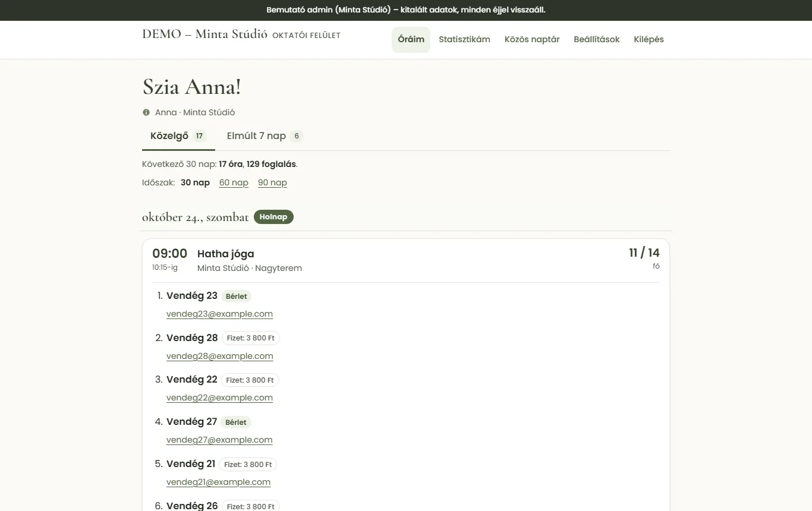Viewport: 812px width, 511px height.
Task: Set period to 60 nap
Action: coord(234,182)
